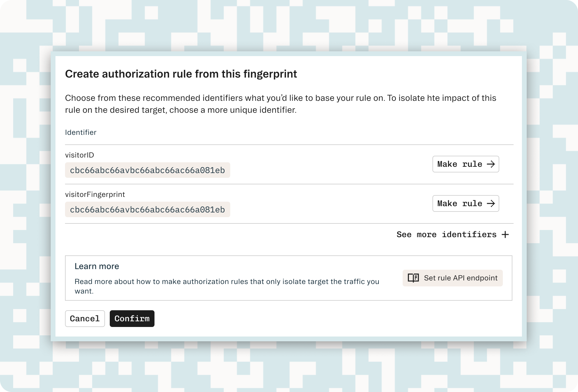Click arrow icon in visitorFingerprint Make rule
578x392 pixels.
tap(491, 203)
